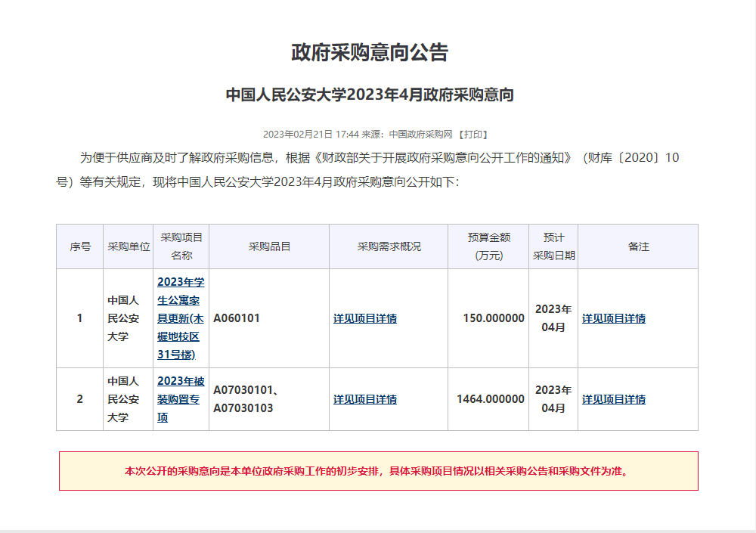
Task: Click the 采购品目 column header
Action: tap(270, 246)
